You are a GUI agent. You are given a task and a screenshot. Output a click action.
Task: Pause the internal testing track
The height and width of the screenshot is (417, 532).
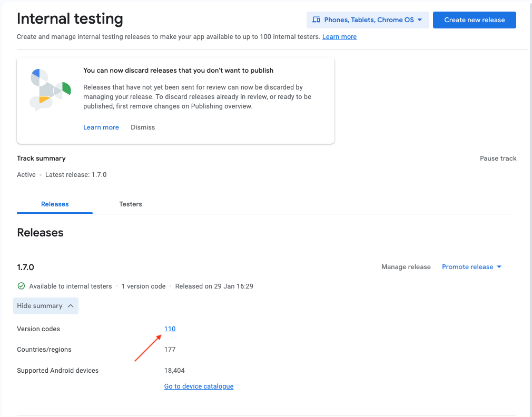tap(498, 158)
